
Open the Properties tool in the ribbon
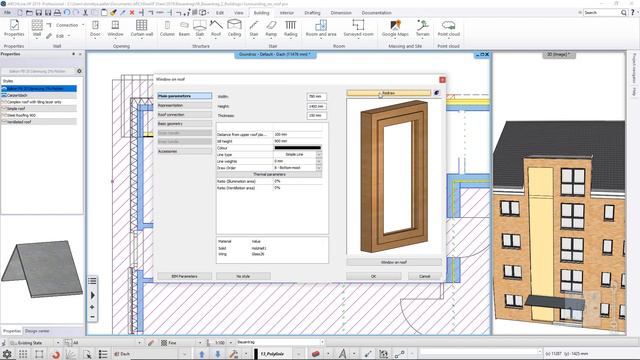(14, 29)
